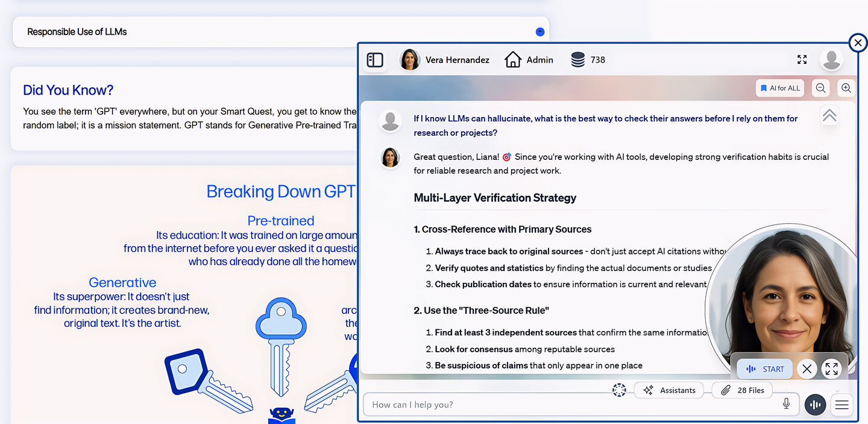Viewport: 868px width, 424px height.
Task: Open the Assistants selector
Action: point(668,390)
